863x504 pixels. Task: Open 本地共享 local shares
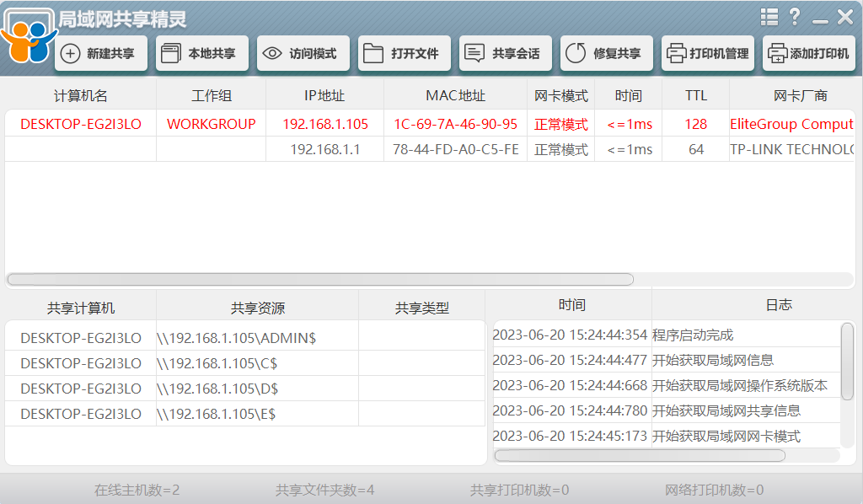202,53
